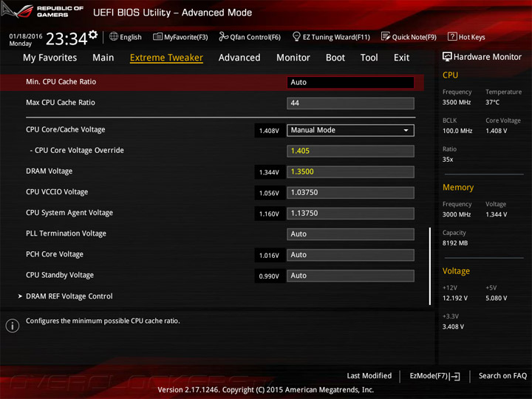The height and width of the screenshot is (399, 532).
Task: Click the settings list scrollbar
Action: [430, 266]
